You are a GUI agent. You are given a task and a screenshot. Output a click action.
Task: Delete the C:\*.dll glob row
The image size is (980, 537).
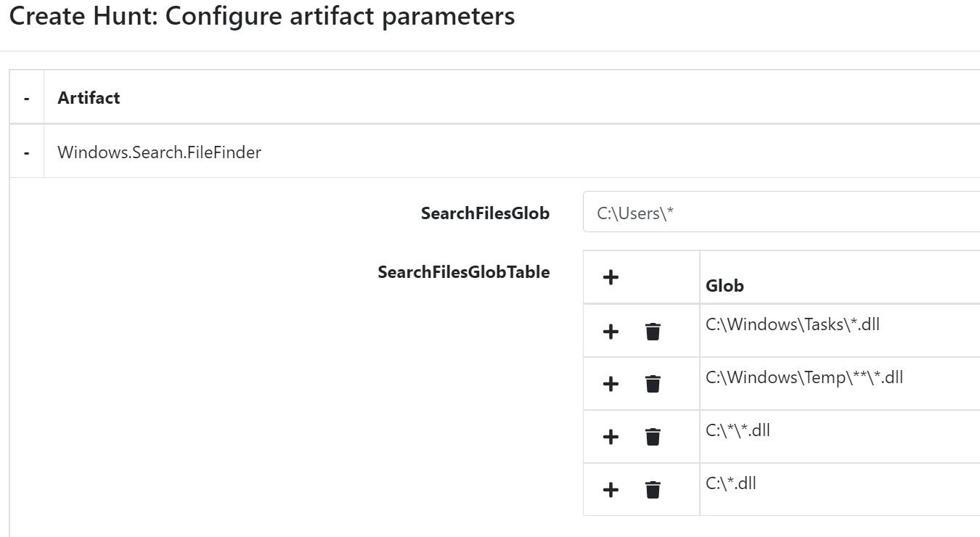click(653, 490)
